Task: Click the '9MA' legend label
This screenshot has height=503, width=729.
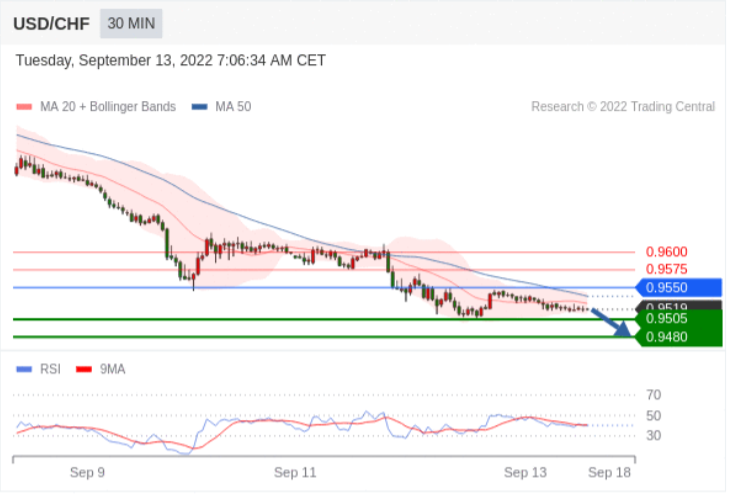Action: 113,370
